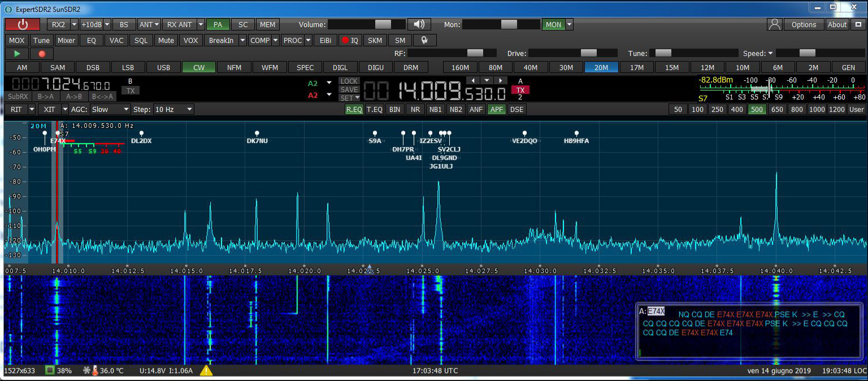Expand the BreakIn dropdown arrow
868x381 pixels.
point(242,40)
